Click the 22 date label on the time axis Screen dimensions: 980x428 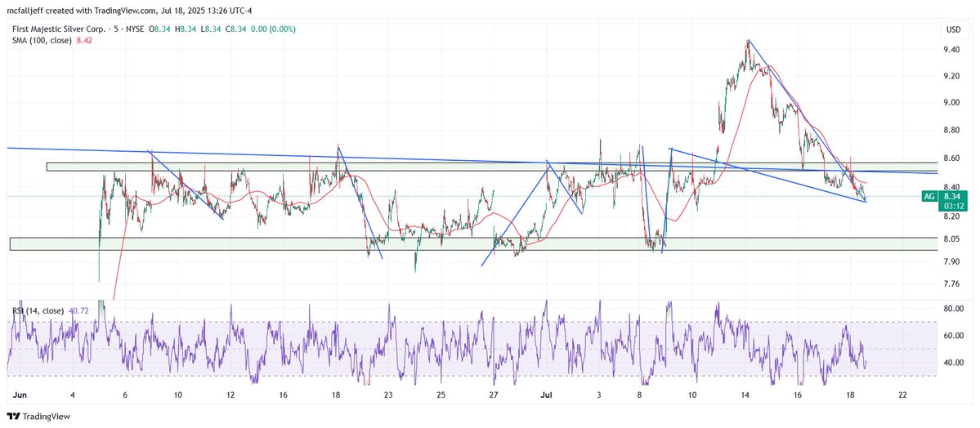click(902, 395)
